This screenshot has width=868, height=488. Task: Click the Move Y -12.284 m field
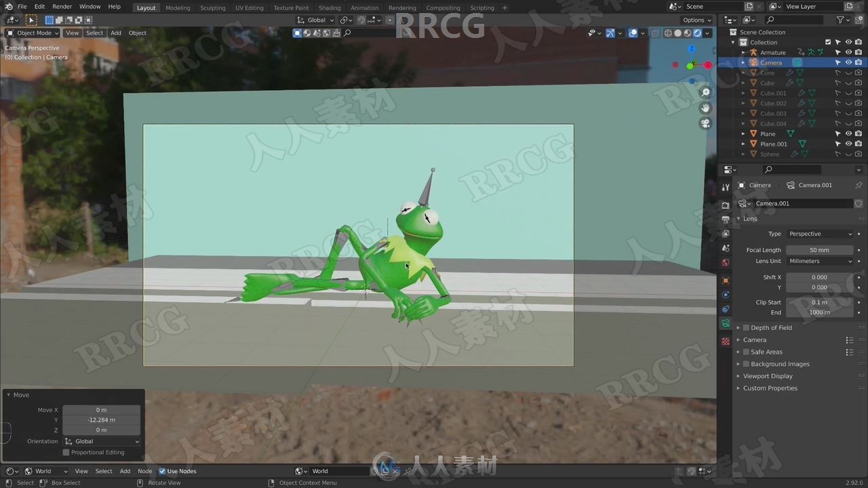[102, 420]
